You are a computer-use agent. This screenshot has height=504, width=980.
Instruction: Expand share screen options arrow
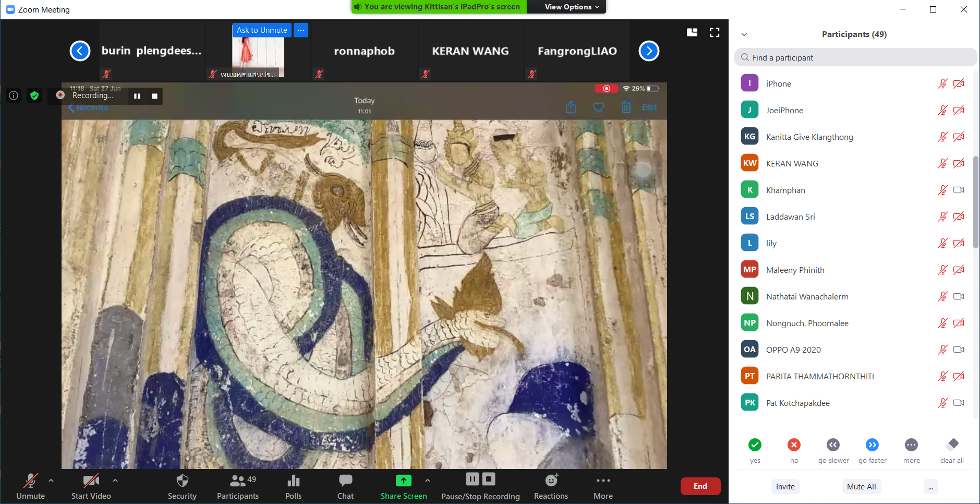[x=428, y=481]
